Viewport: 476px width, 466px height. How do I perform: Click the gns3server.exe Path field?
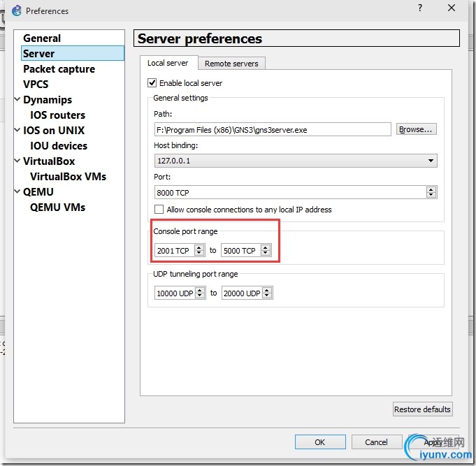click(273, 130)
